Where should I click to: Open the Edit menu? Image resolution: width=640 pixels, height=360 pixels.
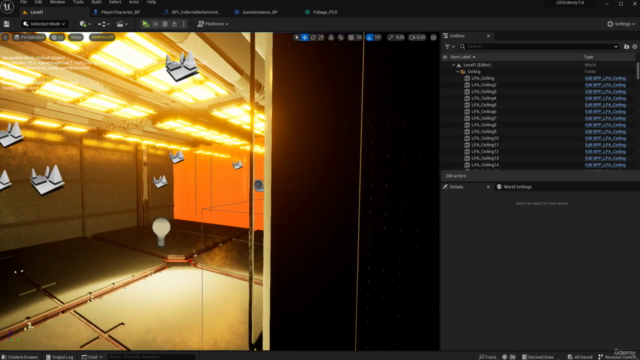38,2
